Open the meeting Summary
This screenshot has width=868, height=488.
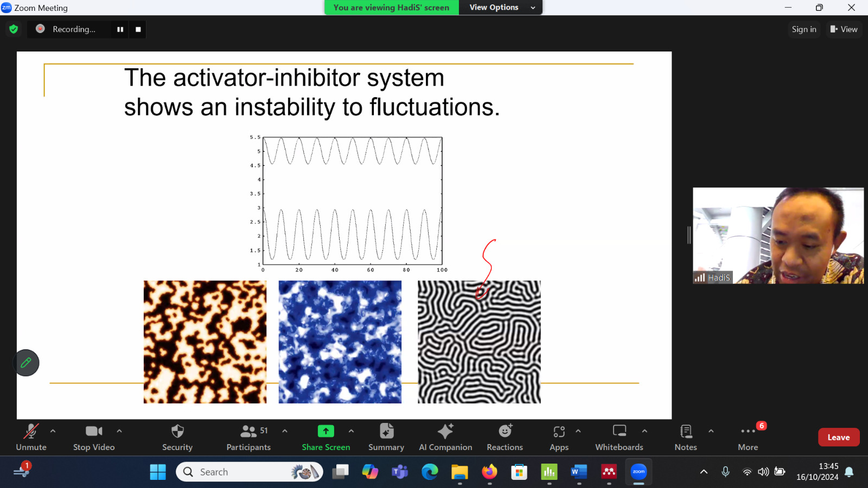pos(386,437)
